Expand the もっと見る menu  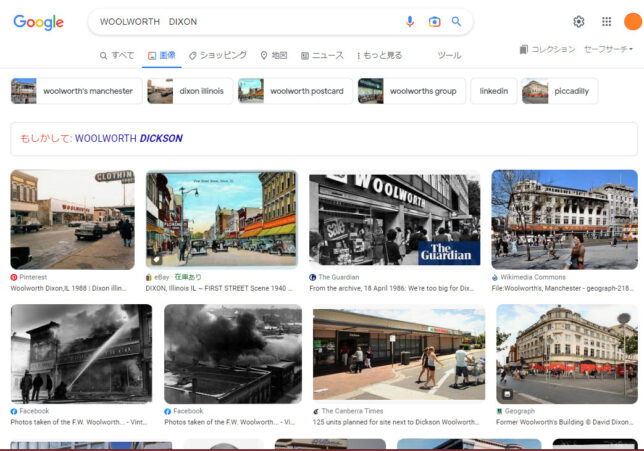pyautogui.click(x=380, y=55)
